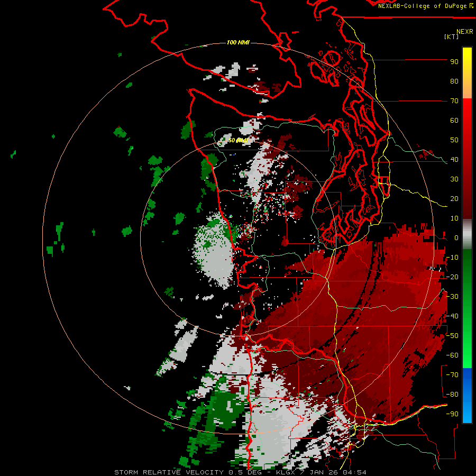Click the 50 value on velocity scale
This screenshot has width=476, height=476.
point(454,140)
